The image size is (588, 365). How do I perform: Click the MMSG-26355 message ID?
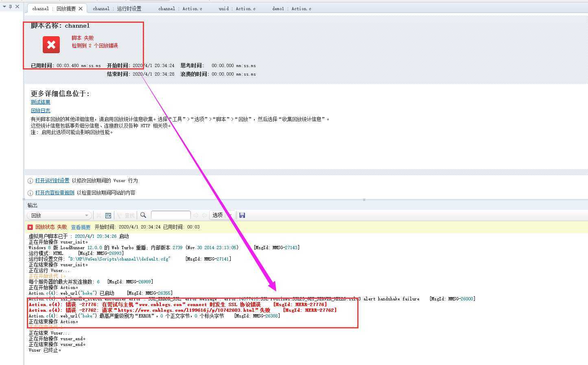[150, 293]
